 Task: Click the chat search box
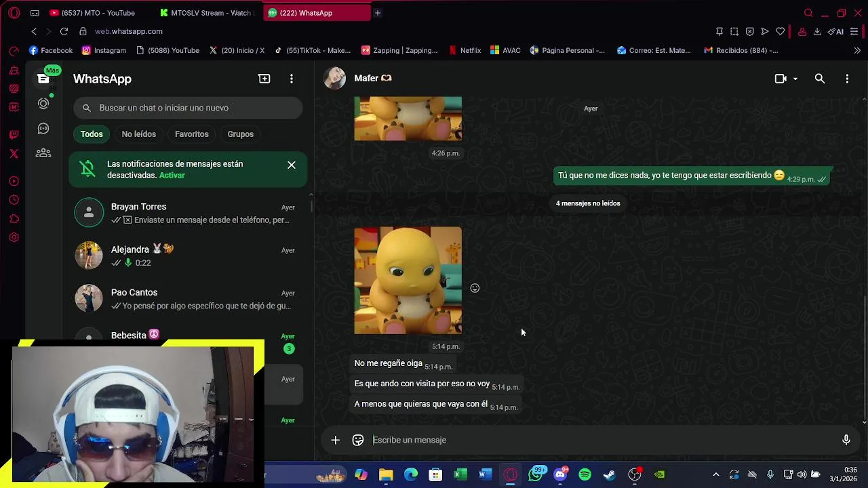(x=188, y=108)
